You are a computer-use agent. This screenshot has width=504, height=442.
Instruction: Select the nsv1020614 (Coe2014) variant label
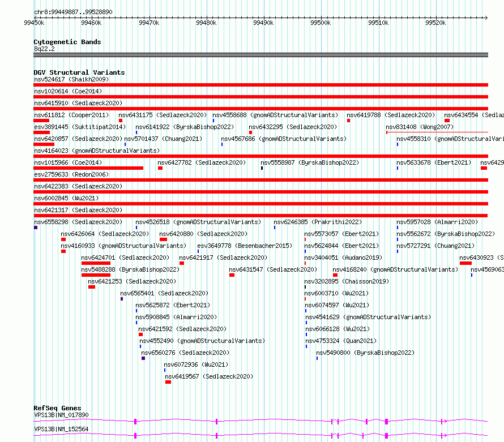[68, 91]
